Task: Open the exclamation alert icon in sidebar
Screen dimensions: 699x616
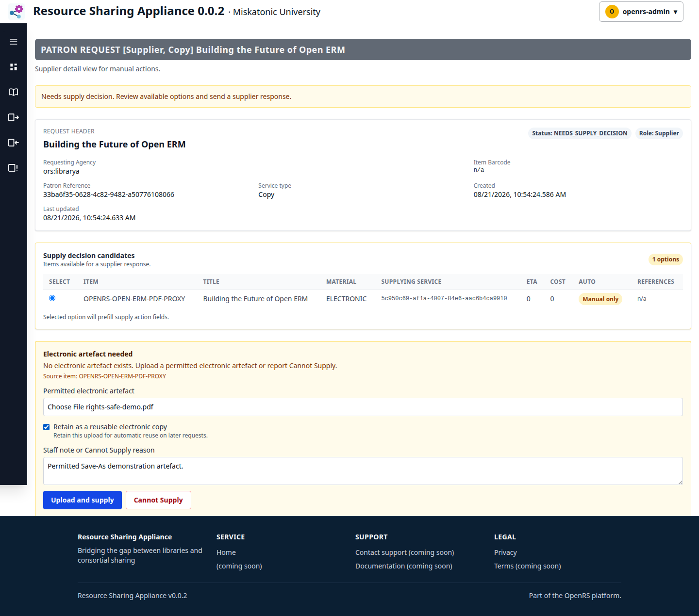Action: 14,168
